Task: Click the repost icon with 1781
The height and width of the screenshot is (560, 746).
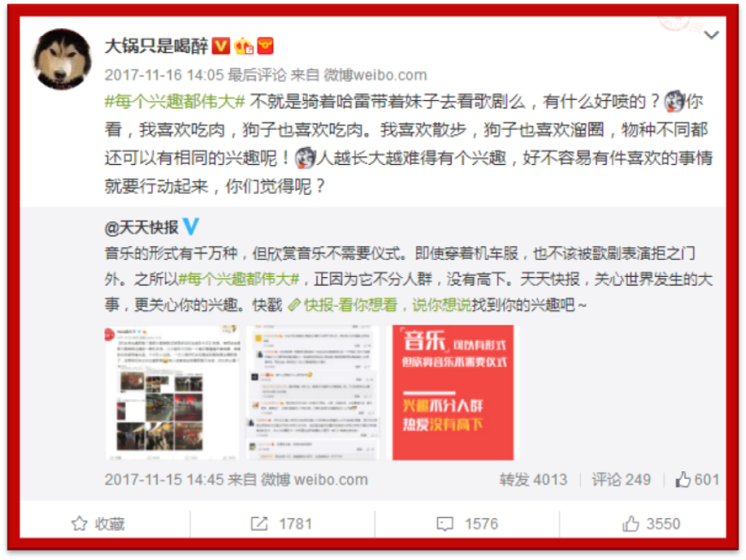Action: [x=281, y=524]
